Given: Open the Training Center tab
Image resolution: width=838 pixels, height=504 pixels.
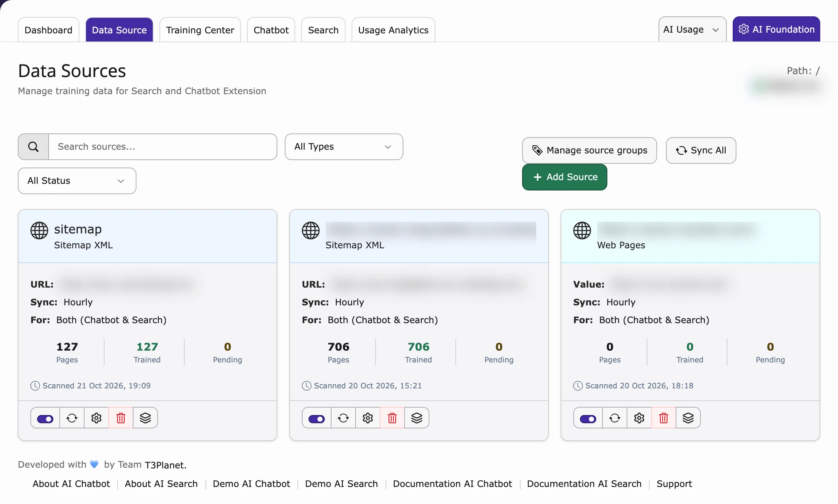Looking at the screenshot, I should [x=200, y=30].
